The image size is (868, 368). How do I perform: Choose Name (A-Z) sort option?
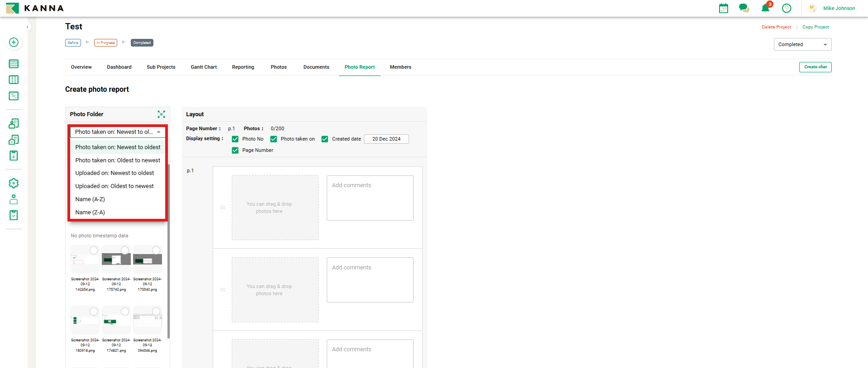90,199
